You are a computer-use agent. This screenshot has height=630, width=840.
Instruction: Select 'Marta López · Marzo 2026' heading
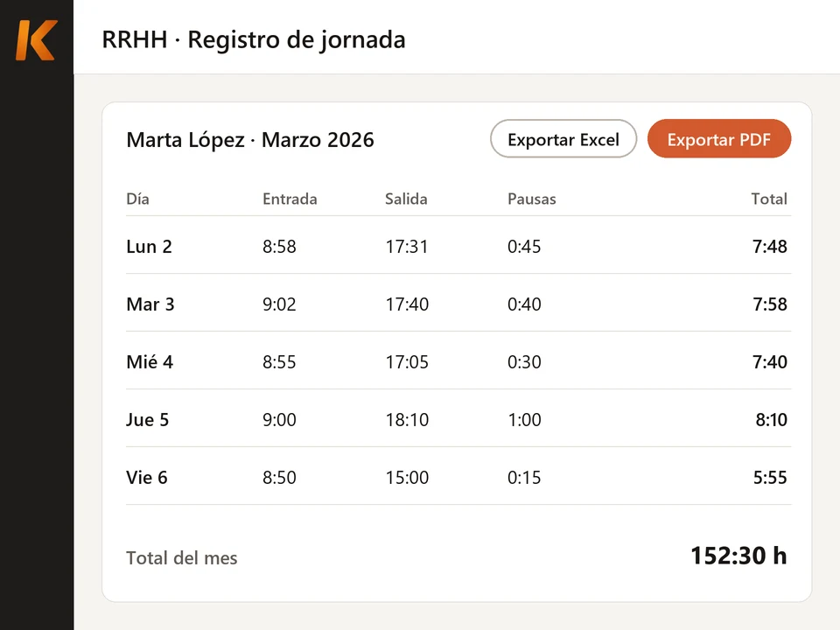(250, 140)
